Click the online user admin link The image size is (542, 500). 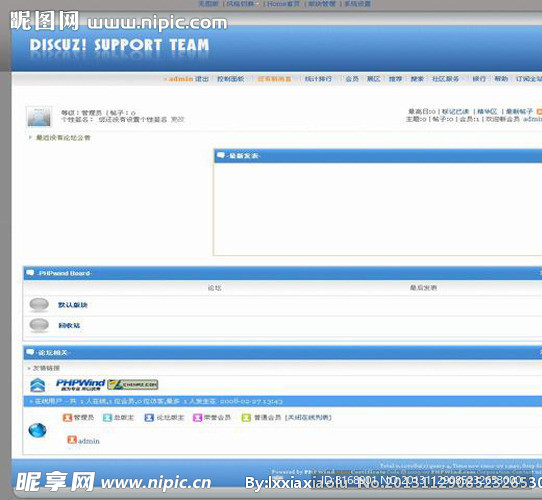point(89,441)
